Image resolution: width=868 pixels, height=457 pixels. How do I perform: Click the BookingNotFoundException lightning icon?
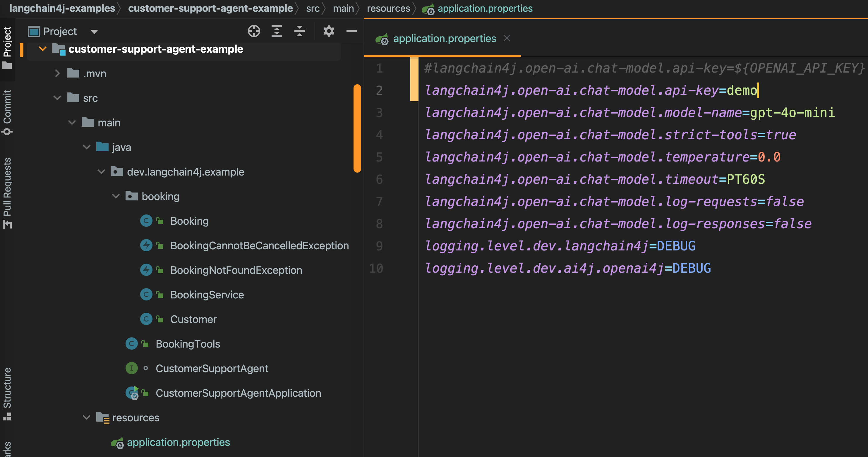146,270
